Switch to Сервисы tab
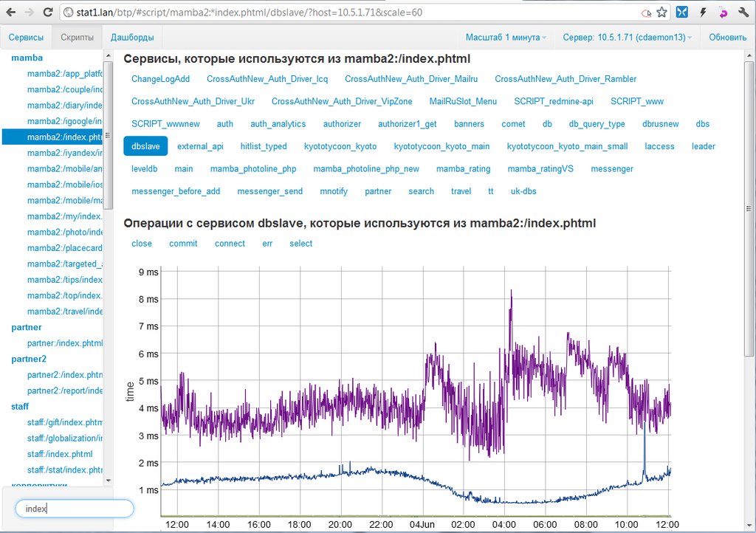 (x=26, y=37)
